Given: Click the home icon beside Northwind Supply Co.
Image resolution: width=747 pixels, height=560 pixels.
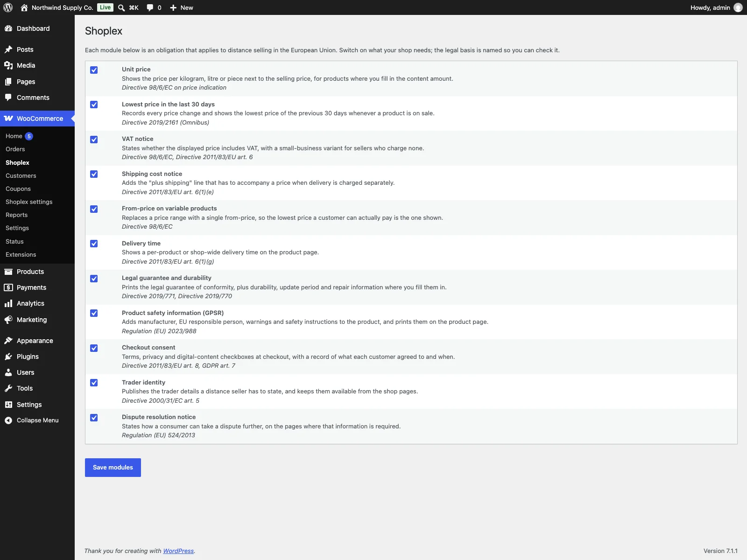Looking at the screenshot, I should click(24, 7).
